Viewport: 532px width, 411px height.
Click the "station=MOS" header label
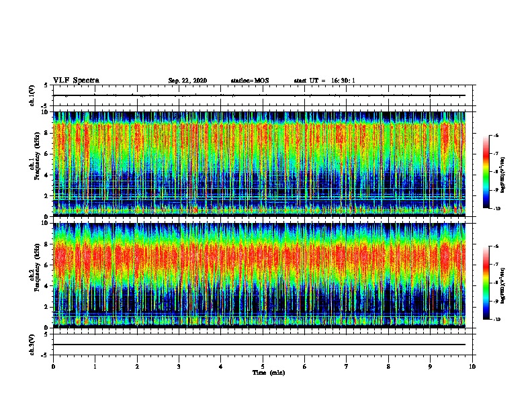(x=250, y=81)
